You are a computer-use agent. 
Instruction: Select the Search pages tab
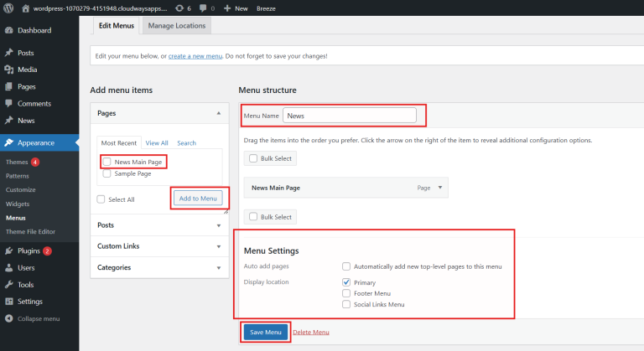click(x=186, y=143)
